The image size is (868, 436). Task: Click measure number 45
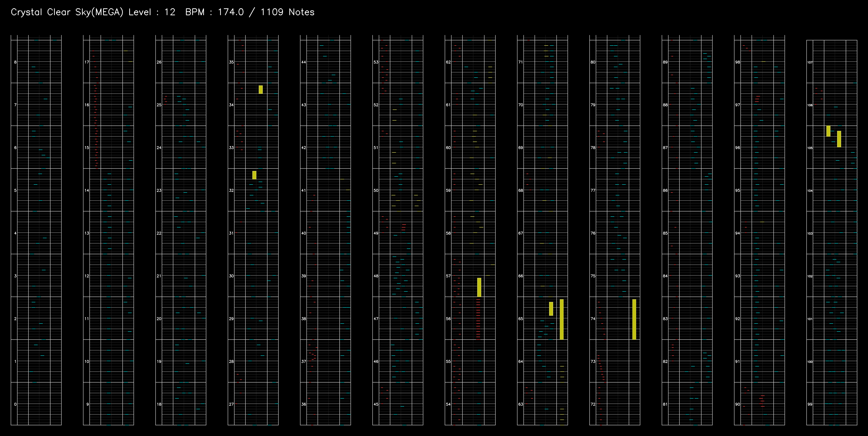click(376, 404)
